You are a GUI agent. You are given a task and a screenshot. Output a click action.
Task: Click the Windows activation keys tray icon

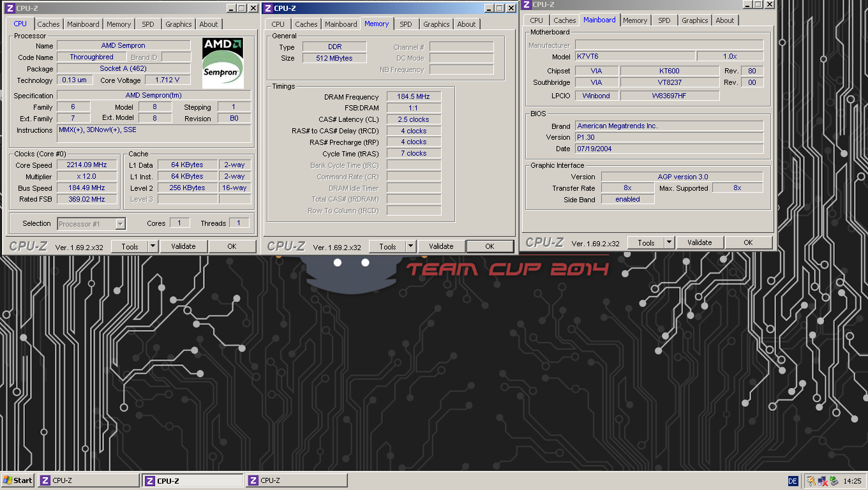(x=811, y=481)
